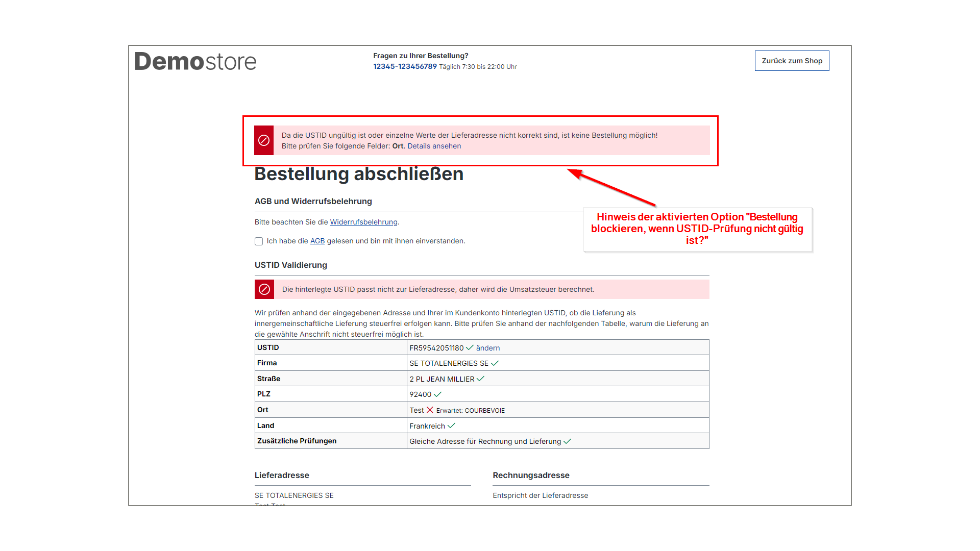The height and width of the screenshot is (551, 980).
Task: Click the checkmark next to Frankreich
Action: coord(451,425)
